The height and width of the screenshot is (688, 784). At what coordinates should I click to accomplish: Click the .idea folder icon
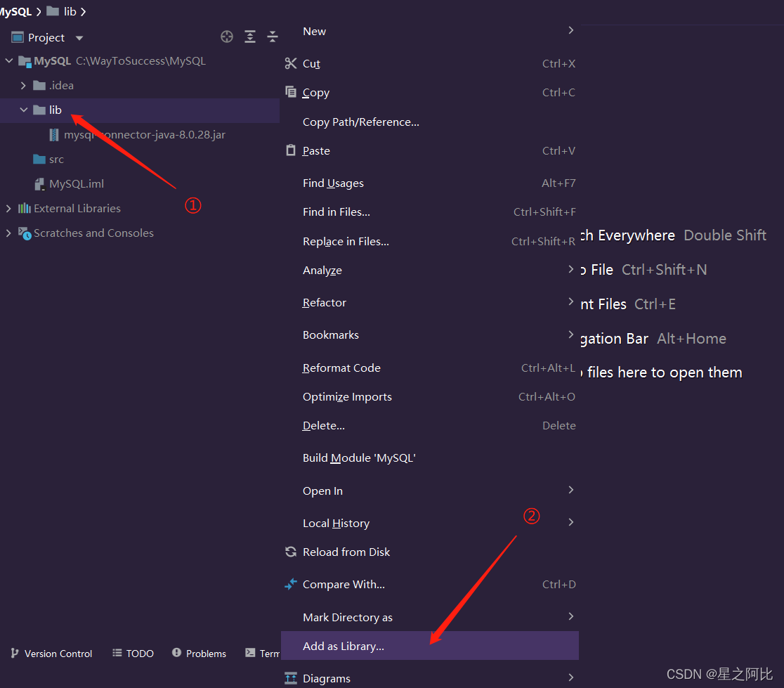click(39, 85)
